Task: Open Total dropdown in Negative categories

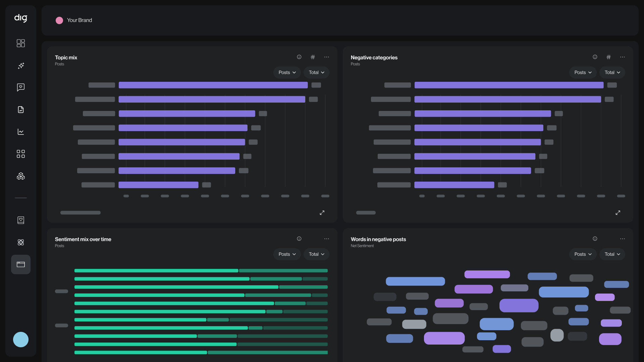Action: click(x=612, y=72)
